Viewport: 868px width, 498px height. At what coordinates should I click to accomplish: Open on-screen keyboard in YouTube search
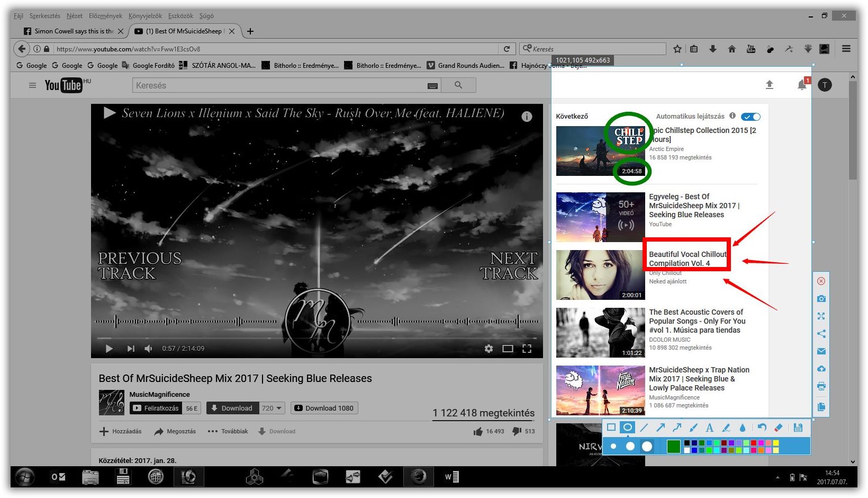coord(432,85)
